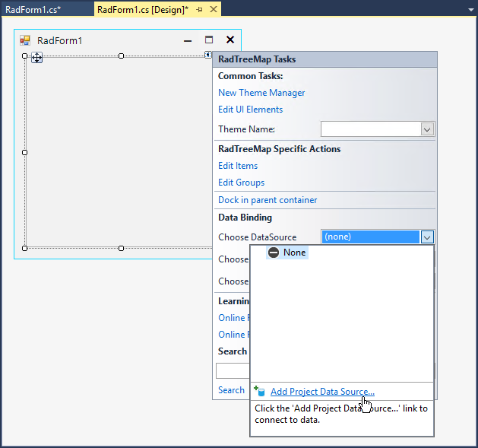Viewport: 478px width, 448px height.
Task: Click the RadForm1 form close button
Action: pyautogui.click(x=230, y=40)
